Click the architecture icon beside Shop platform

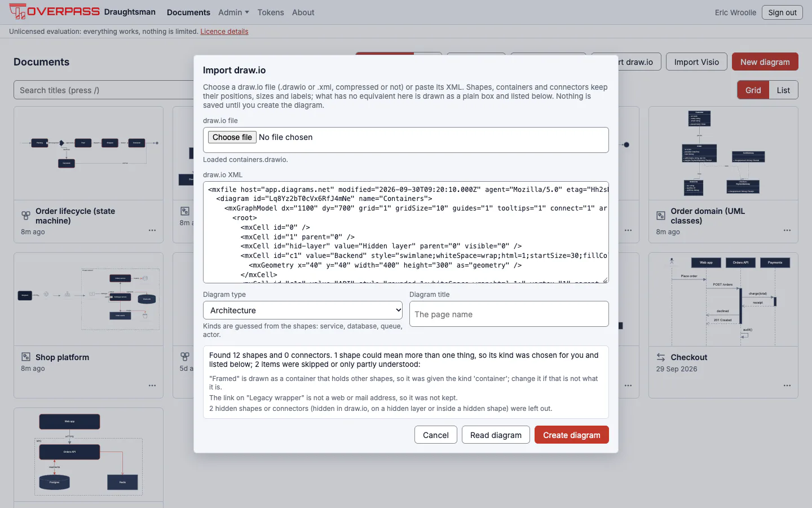[26, 357]
